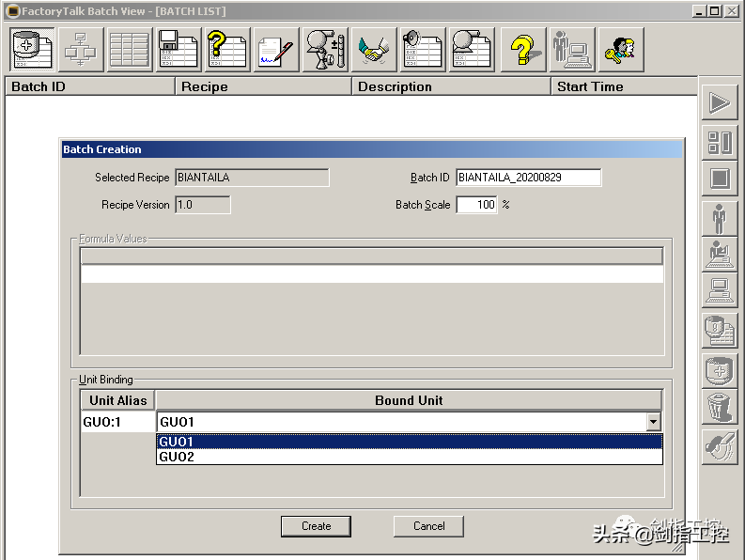Click the batch list view toolbar icon
Screen dimensions: 745x560
coord(32,49)
